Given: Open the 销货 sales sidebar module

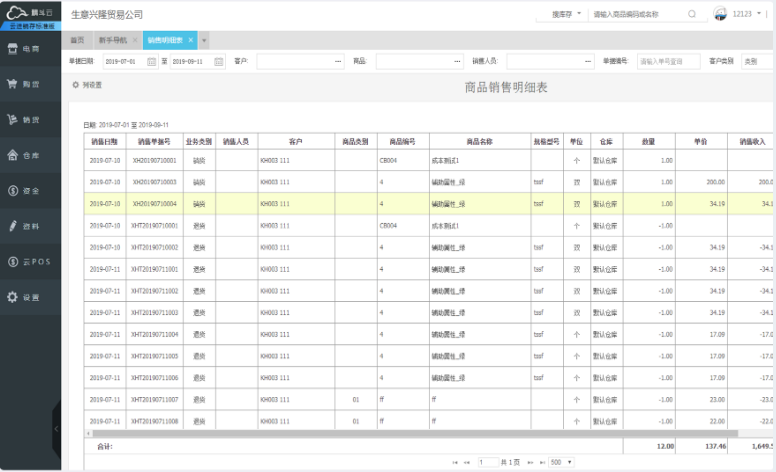Looking at the screenshot, I should coord(30,120).
